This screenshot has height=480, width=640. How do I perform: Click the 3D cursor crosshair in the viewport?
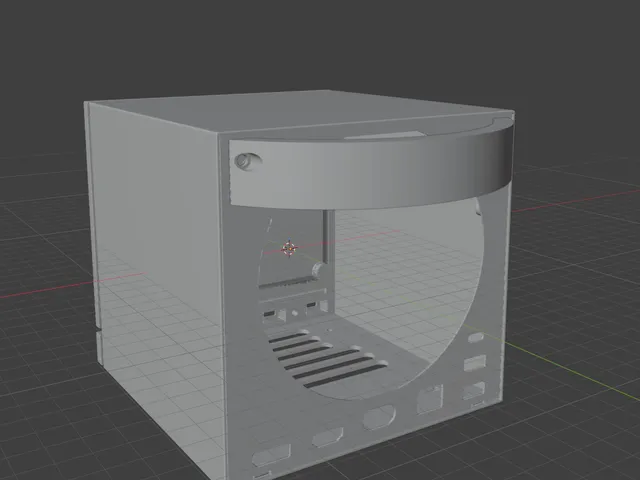289,248
